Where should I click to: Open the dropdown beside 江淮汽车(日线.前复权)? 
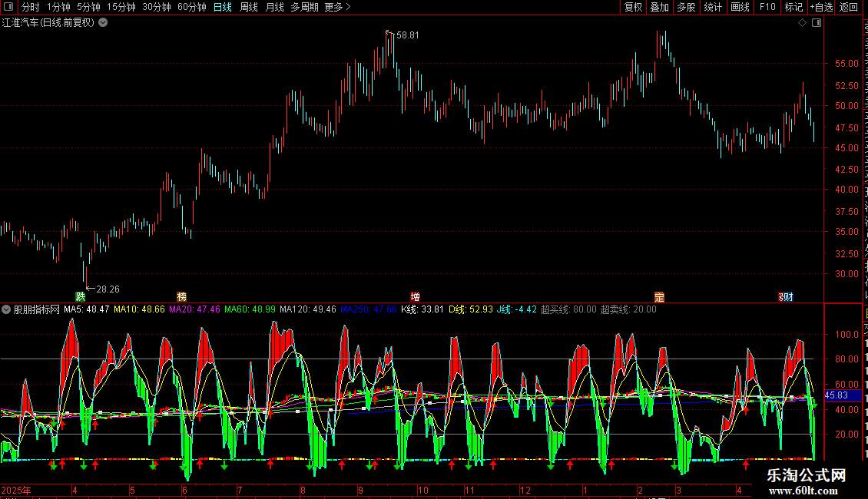(103, 23)
